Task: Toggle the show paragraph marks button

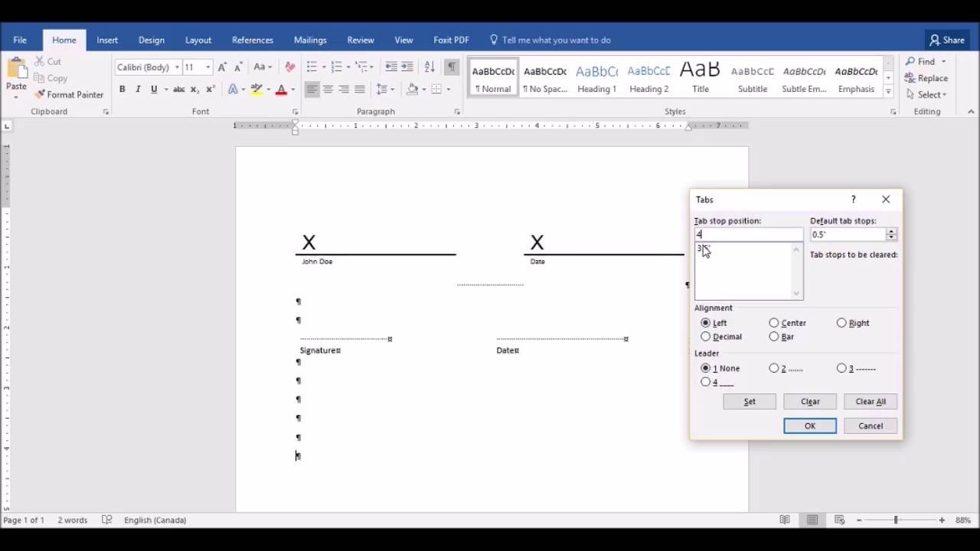Action: 452,67
